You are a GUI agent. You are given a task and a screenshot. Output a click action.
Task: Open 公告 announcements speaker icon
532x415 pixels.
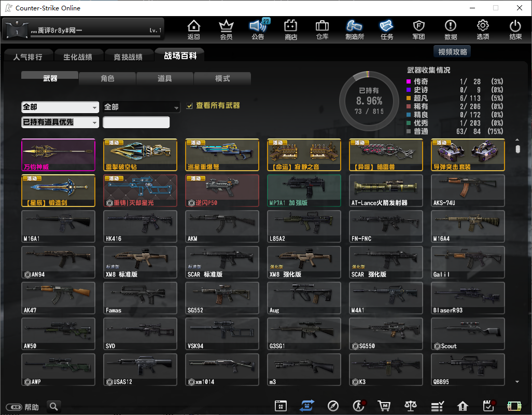pyautogui.click(x=258, y=30)
